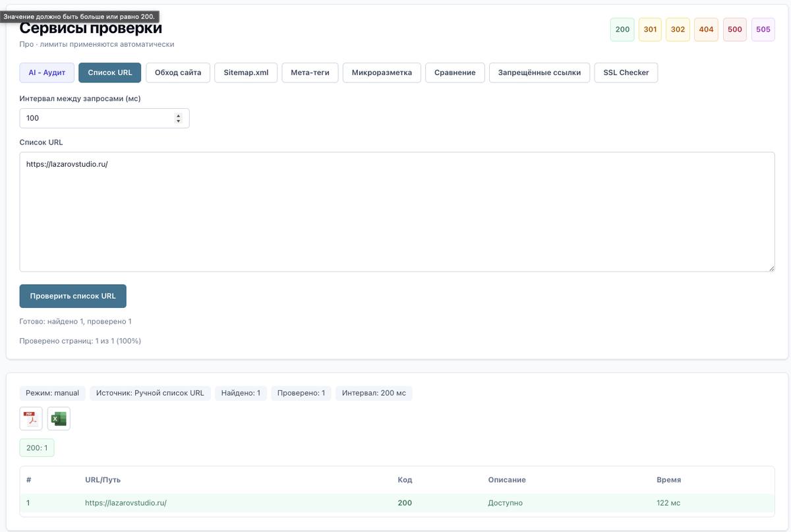Click the lazarovstudio.ru URL in results table
Image resolution: width=791 pixels, height=532 pixels.
click(126, 503)
